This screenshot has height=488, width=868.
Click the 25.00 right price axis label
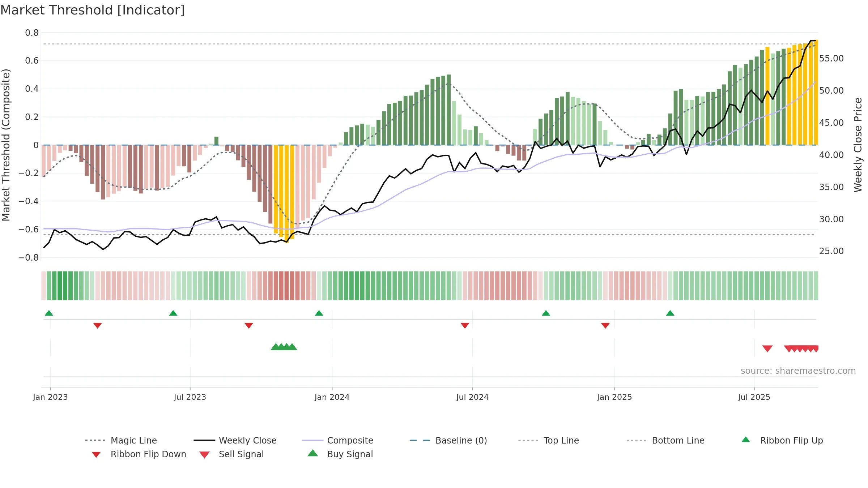[x=831, y=251]
